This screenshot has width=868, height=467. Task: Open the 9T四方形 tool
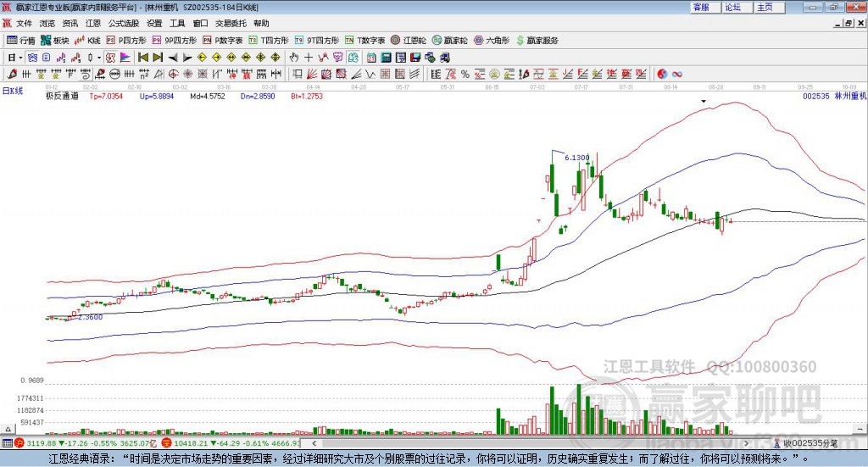point(317,41)
